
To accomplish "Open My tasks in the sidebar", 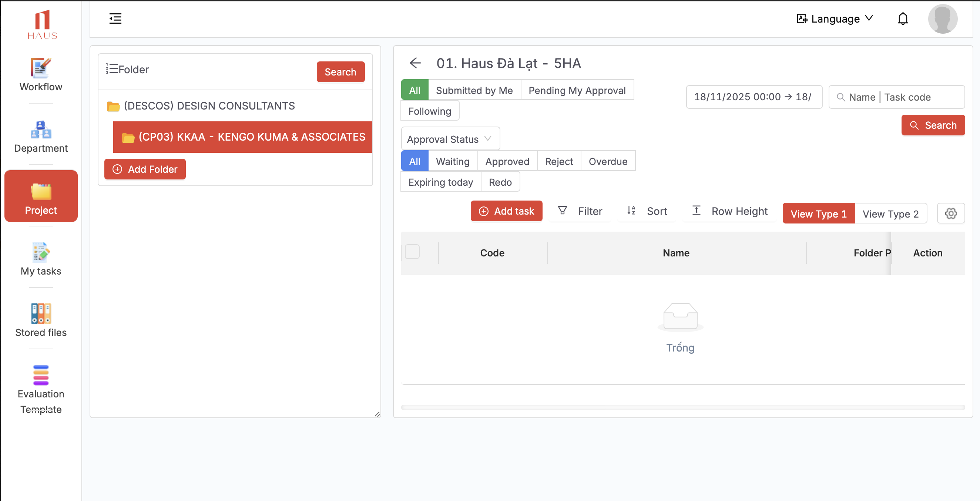I will tap(41, 259).
